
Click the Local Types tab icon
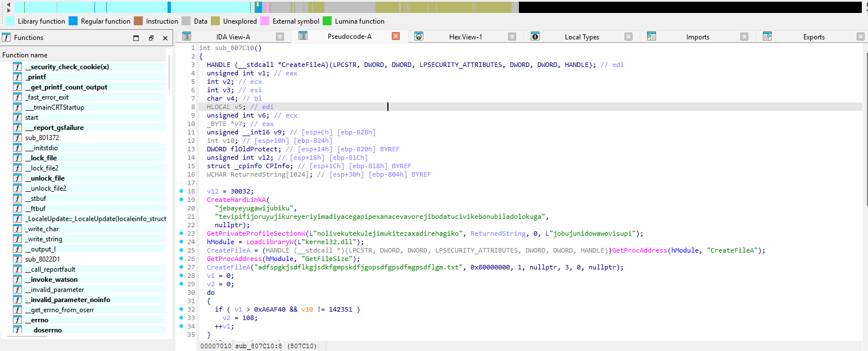[535, 37]
